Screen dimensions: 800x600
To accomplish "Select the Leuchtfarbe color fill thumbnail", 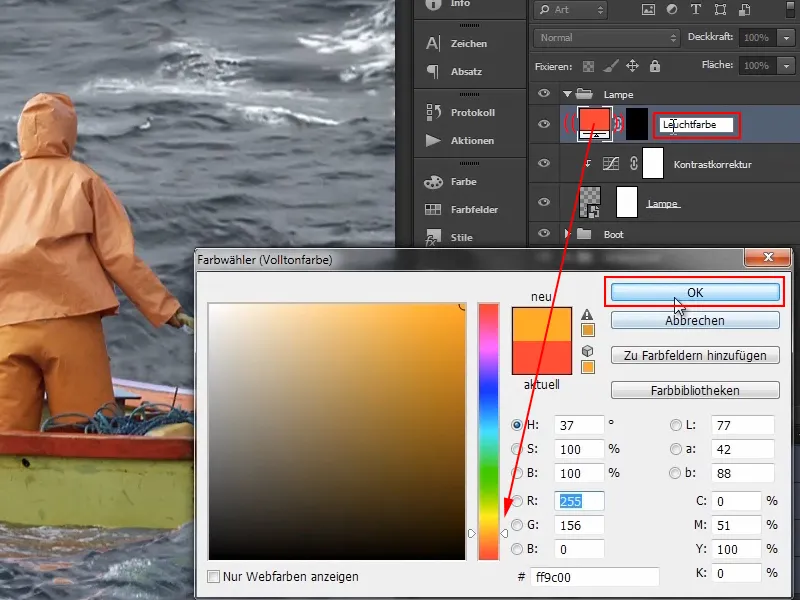I will point(594,124).
